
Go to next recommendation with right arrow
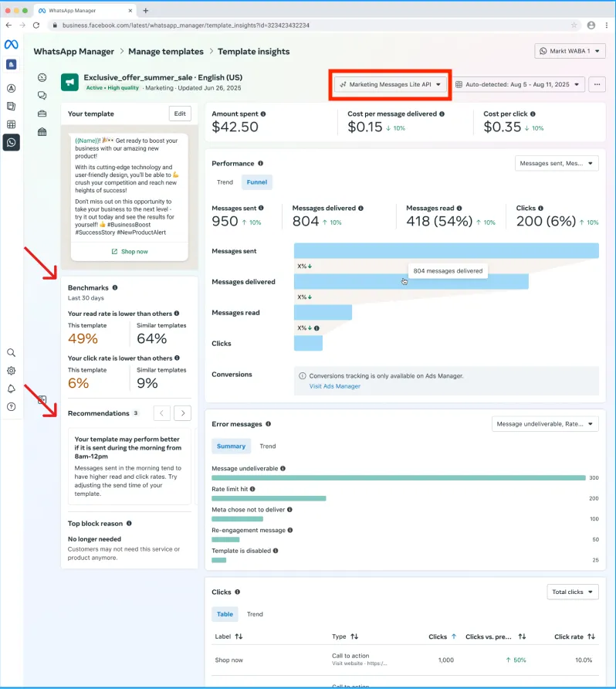click(182, 413)
